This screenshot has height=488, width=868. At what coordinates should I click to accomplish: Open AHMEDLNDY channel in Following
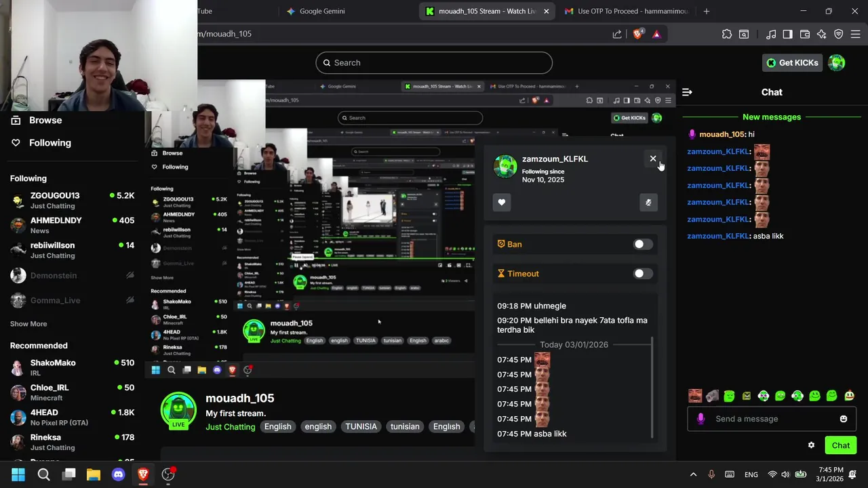(73, 225)
